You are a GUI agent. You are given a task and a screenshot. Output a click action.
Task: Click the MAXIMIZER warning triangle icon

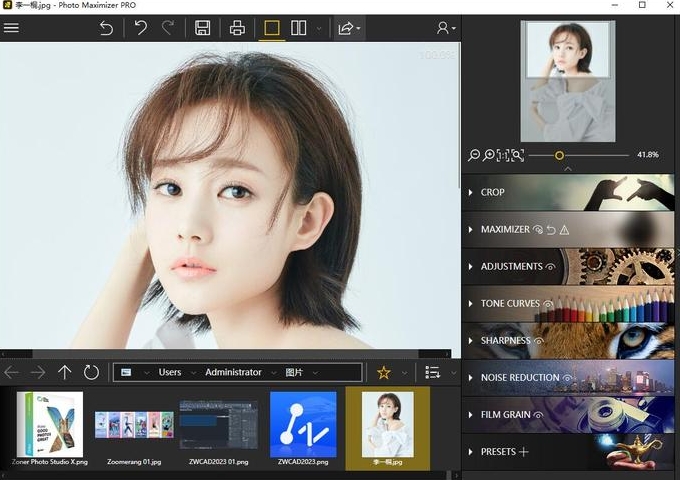point(564,229)
